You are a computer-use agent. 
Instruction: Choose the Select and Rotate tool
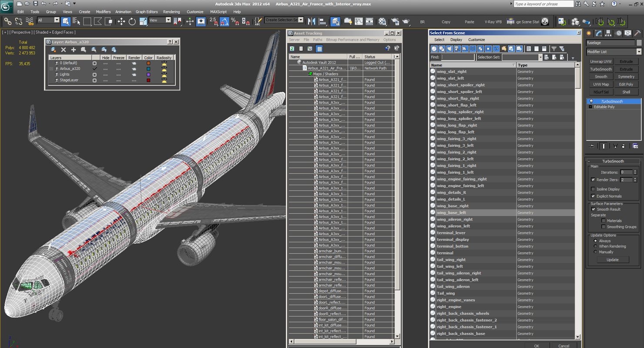point(132,21)
